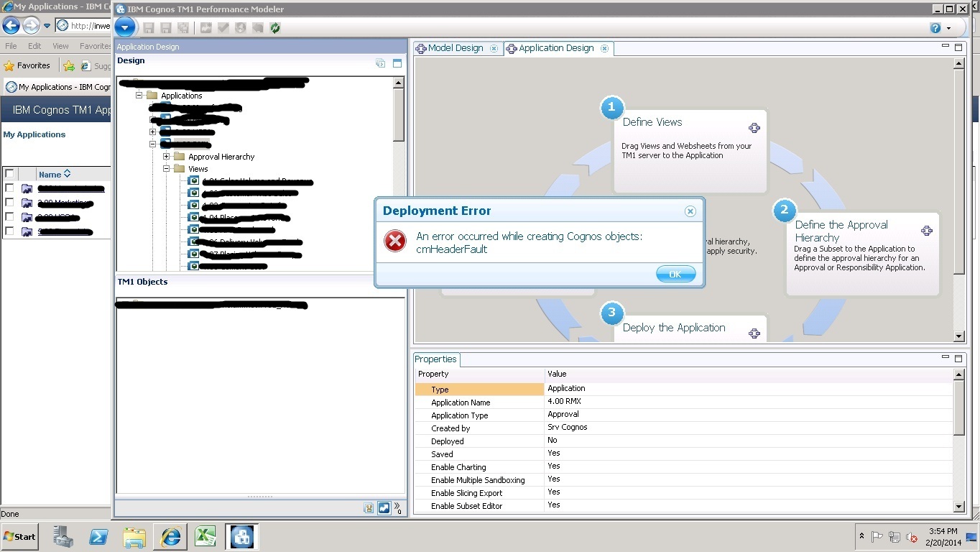Sort by the Name column in My Applications

coord(55,174)
